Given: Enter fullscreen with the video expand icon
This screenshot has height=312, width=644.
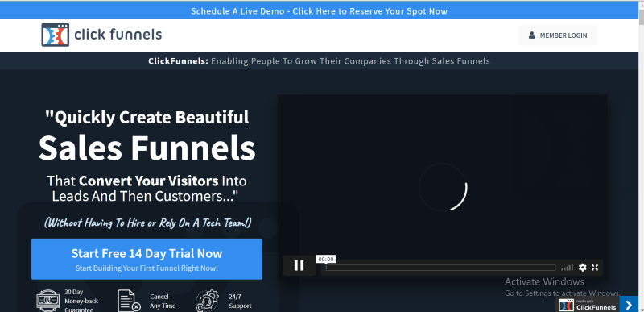Looking at the screenshot, I should (x=595, y=268).
